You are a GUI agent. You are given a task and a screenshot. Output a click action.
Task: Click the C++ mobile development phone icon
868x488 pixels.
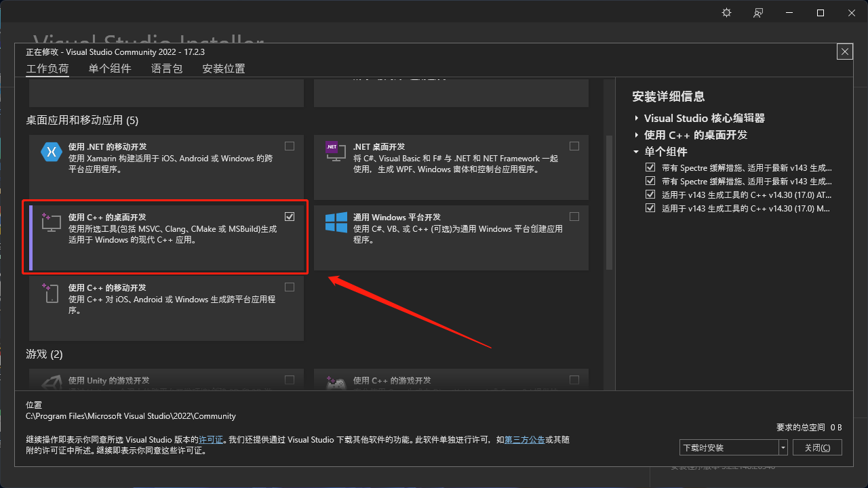[52, 293]
